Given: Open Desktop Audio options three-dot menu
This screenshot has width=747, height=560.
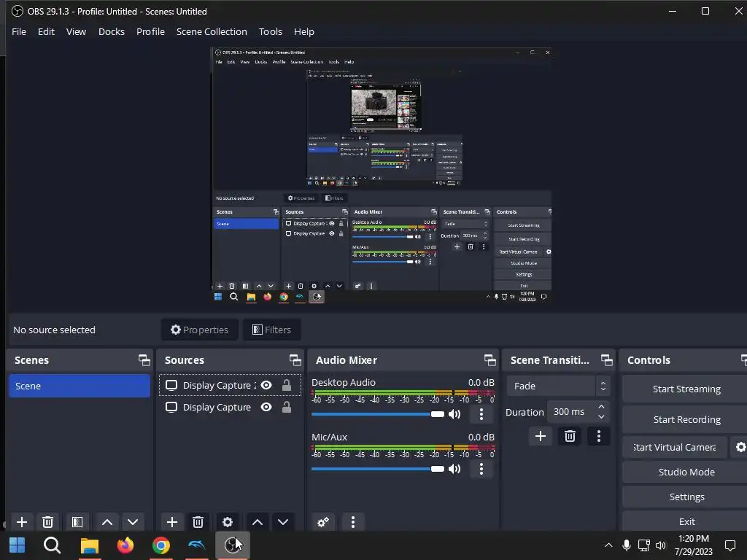Looking at the screenshot, I should click(481, 414).
